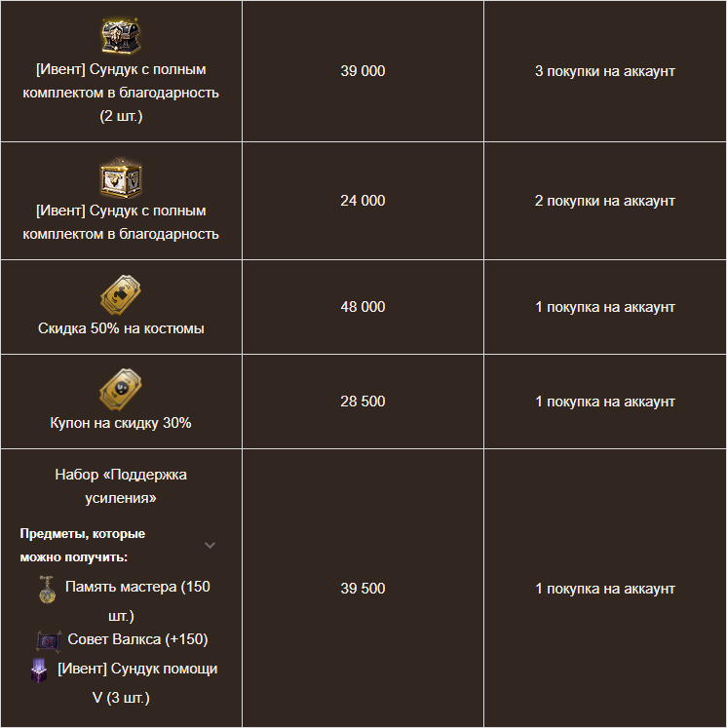This screenshot has height=728, width=727.
Task: Click 'Набор «Поддержка усиления»' title
Action: point(121,486)
